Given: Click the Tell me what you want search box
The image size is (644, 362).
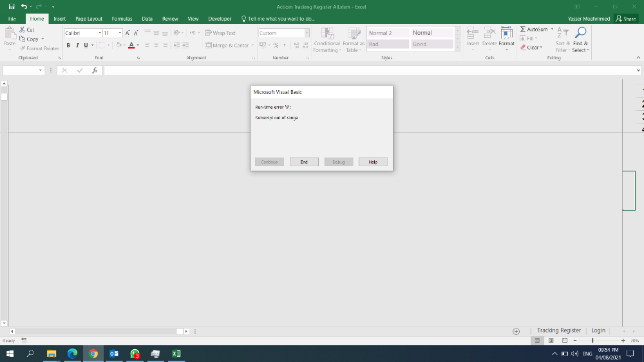Looking at the screenshot, I should point(278,19).
